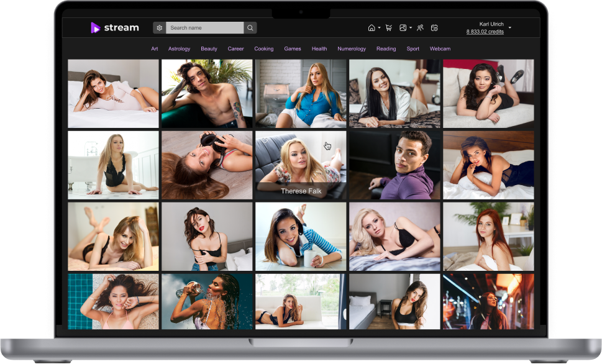Open the Numerology category
The width and height of the screenshot is (602, 364).
point(352,48)
